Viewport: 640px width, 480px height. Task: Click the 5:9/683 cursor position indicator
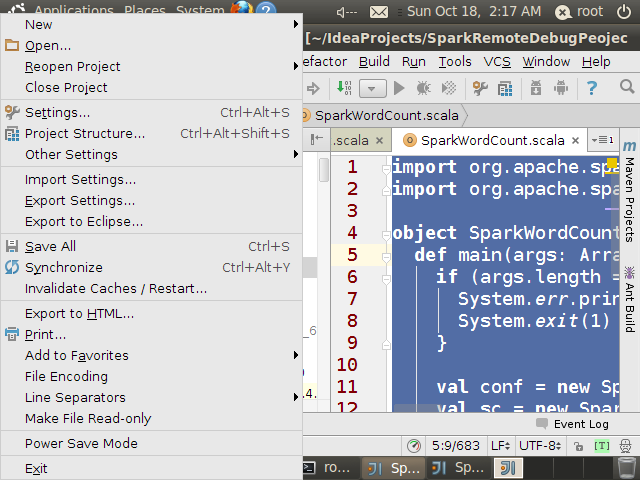pos(456,446)
